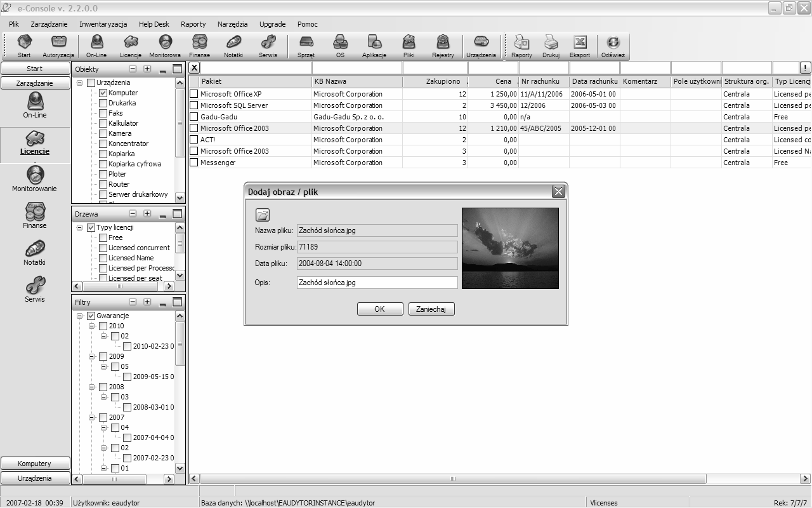Collapse the Urządzenia tree node
Viewport: 812px width, 508px height.
click(79, 83)
